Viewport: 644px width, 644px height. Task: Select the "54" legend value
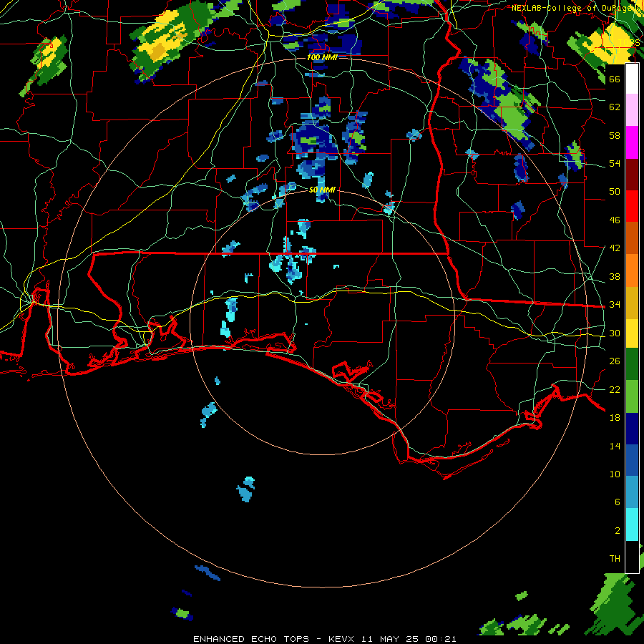click(615, 163)
